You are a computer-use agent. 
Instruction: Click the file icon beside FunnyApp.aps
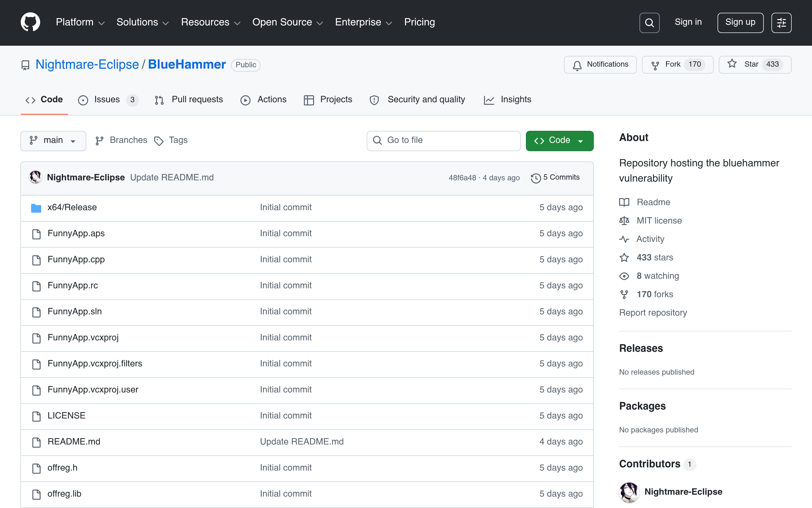[x=36, y=234]
